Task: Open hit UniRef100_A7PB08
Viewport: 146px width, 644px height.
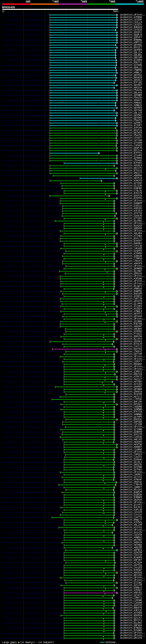Action: (x=131, y=17)
